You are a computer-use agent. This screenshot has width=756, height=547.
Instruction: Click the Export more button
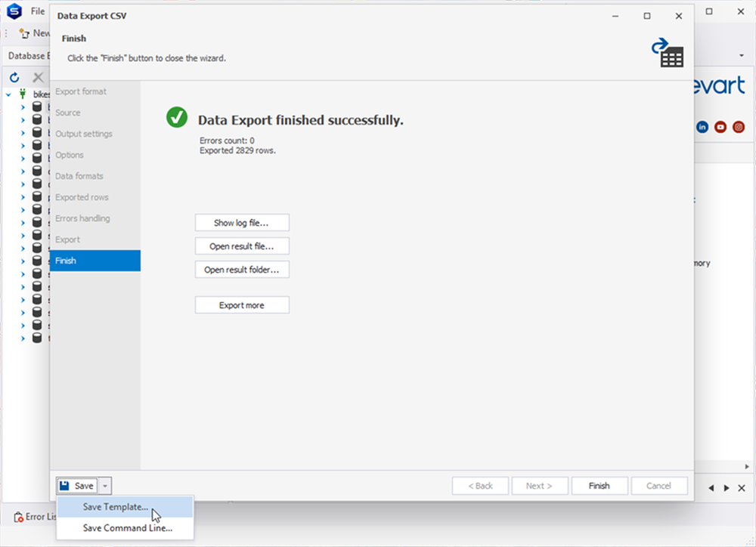click(242, 304)
